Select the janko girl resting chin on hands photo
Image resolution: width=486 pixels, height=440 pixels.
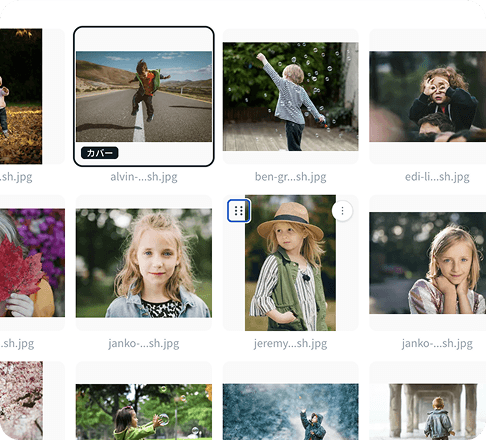click(x=428, y=263)
